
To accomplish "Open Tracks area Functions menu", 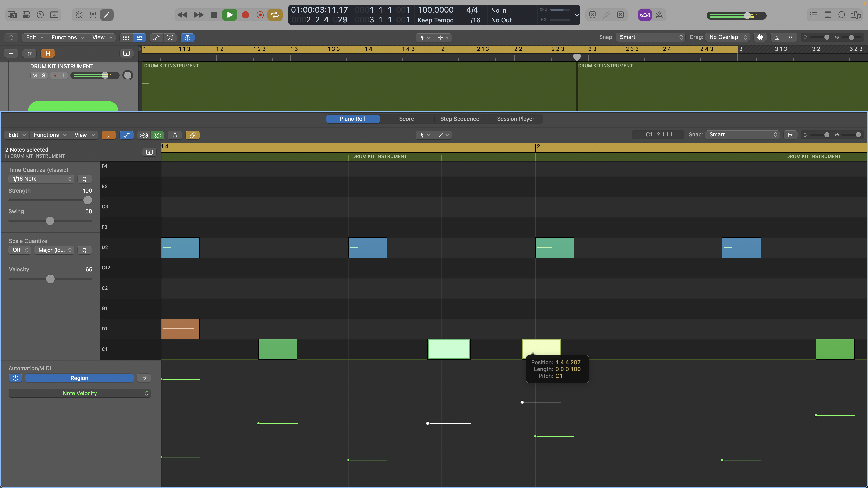I will 68,37.
